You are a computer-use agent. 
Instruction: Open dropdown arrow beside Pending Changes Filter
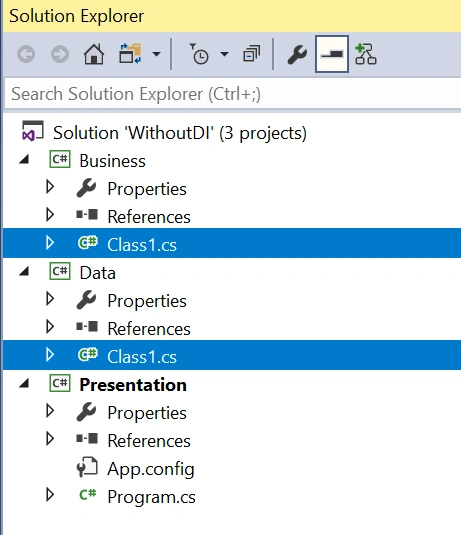pos(224,54)
